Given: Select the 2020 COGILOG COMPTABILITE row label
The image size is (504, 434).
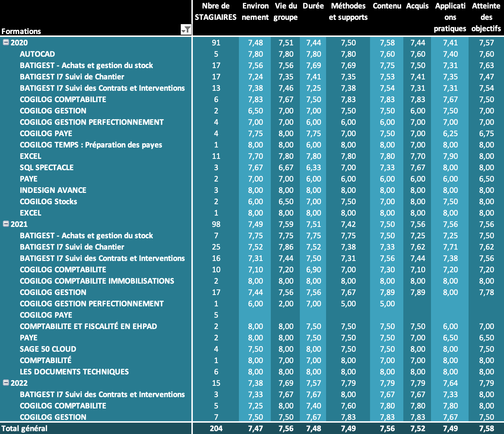Looking at the screenshot, I should [63, 99].
